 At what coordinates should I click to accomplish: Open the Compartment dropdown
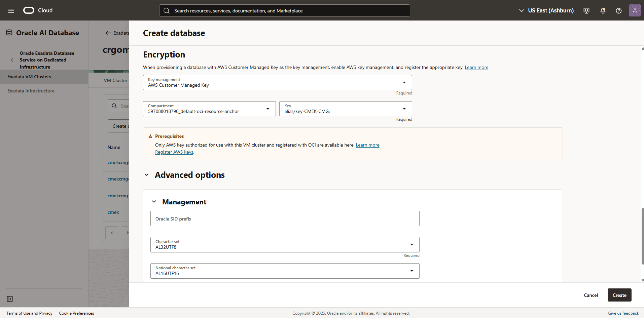click(x=267, y=109)
